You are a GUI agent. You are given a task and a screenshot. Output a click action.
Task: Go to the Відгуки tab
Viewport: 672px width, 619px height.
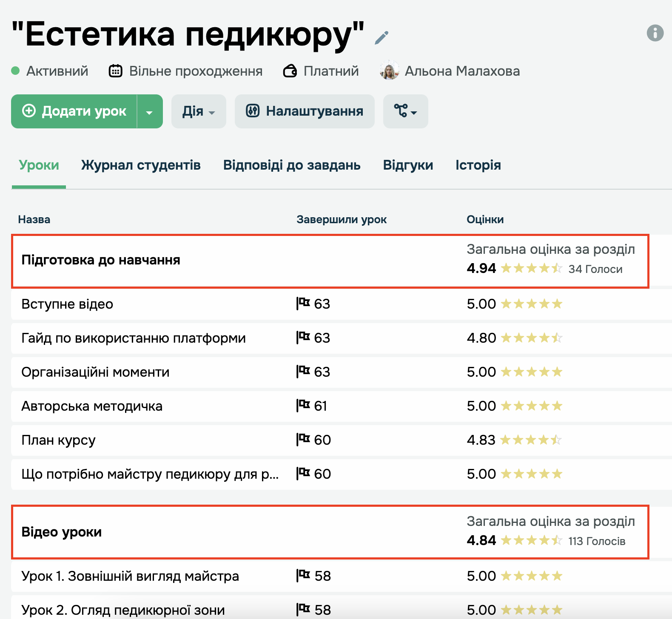coord(408,165)
